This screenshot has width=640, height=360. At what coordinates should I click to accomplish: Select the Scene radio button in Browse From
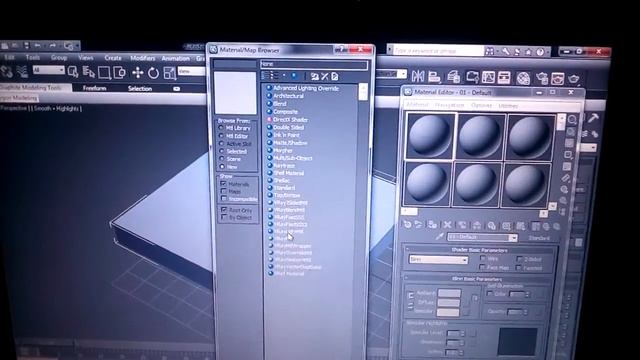pyautogui.click(x=222, y=158)
